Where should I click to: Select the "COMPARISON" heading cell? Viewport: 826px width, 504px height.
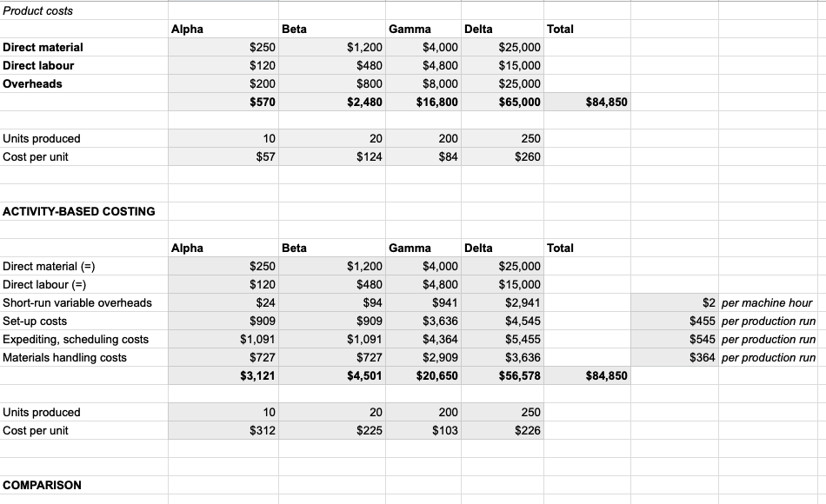[43, 485]
